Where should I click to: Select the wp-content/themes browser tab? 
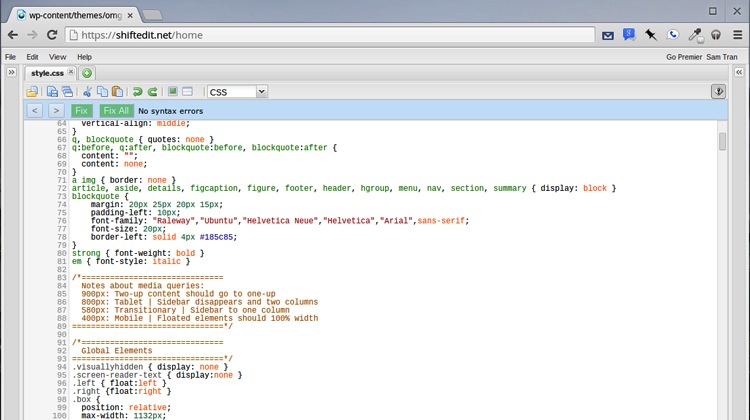pyautogui.click(x=75, y=15)
